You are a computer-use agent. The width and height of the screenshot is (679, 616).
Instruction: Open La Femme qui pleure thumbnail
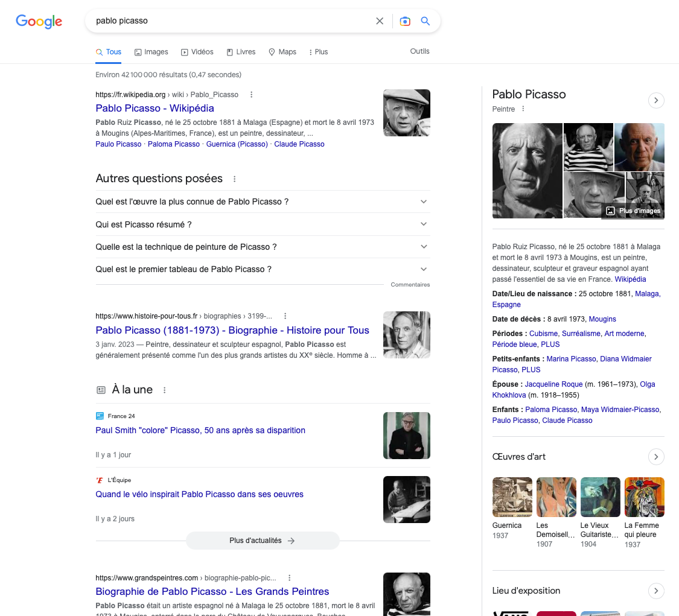coord(645,497)
